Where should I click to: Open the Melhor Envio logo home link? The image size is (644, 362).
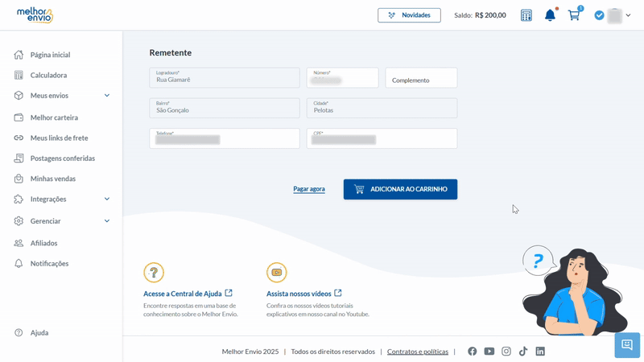point(35,15)
